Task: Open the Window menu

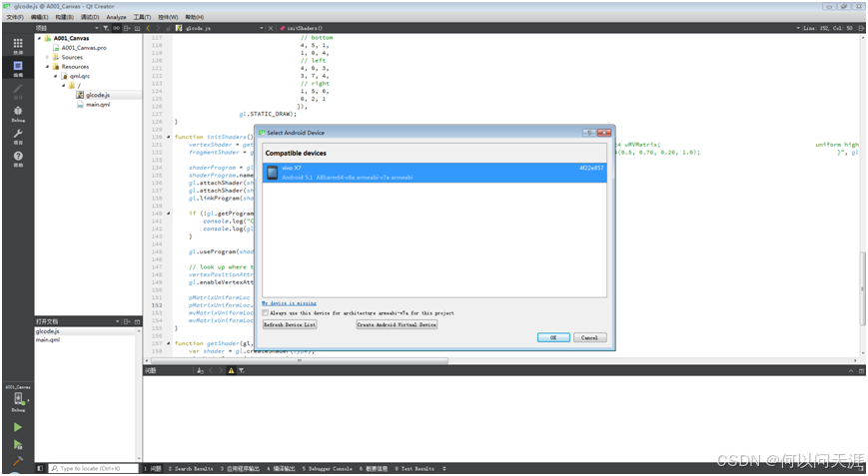Action: pos(168,17)
